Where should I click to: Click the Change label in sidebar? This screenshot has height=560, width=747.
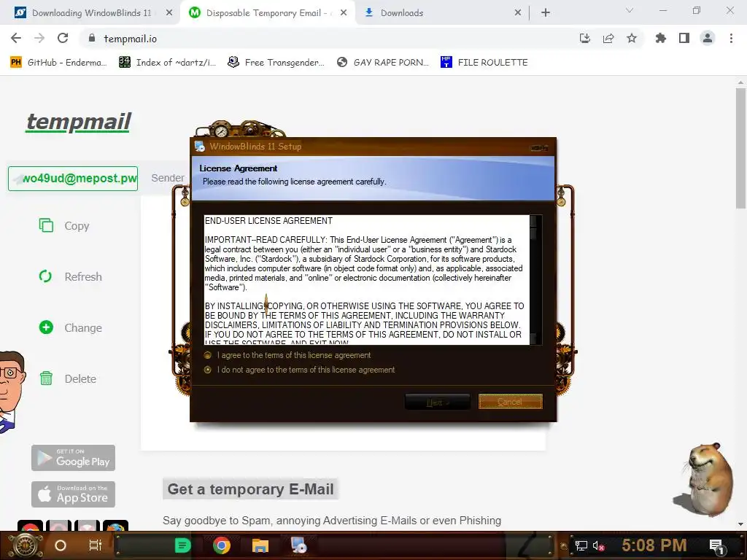click(83, 327)
